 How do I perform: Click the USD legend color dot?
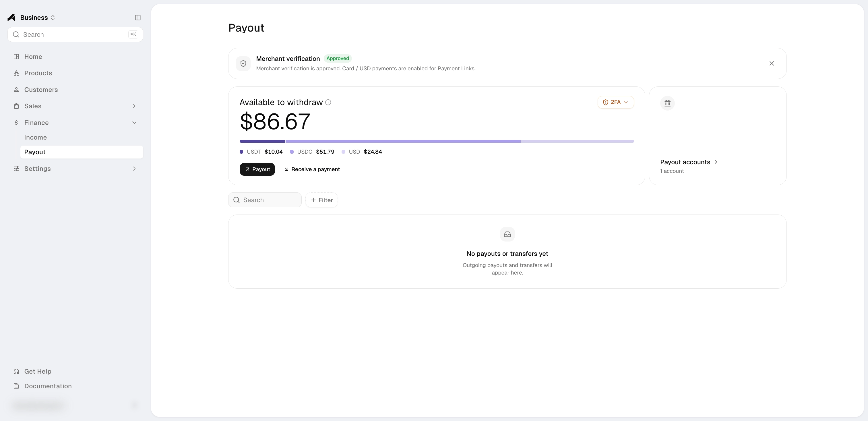343,152
